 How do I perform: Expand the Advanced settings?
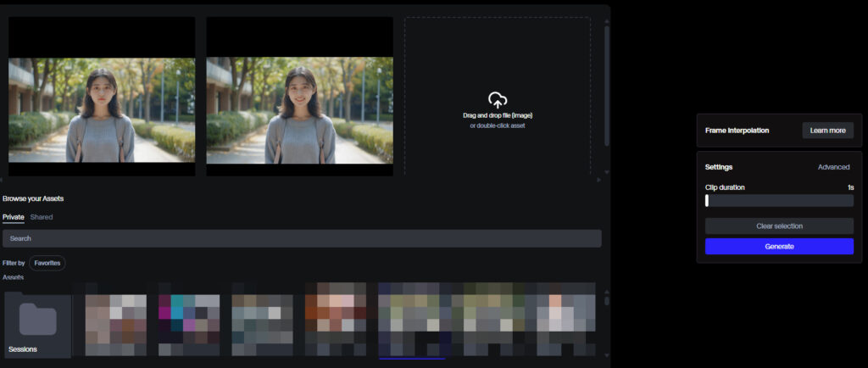coord(833,167)
